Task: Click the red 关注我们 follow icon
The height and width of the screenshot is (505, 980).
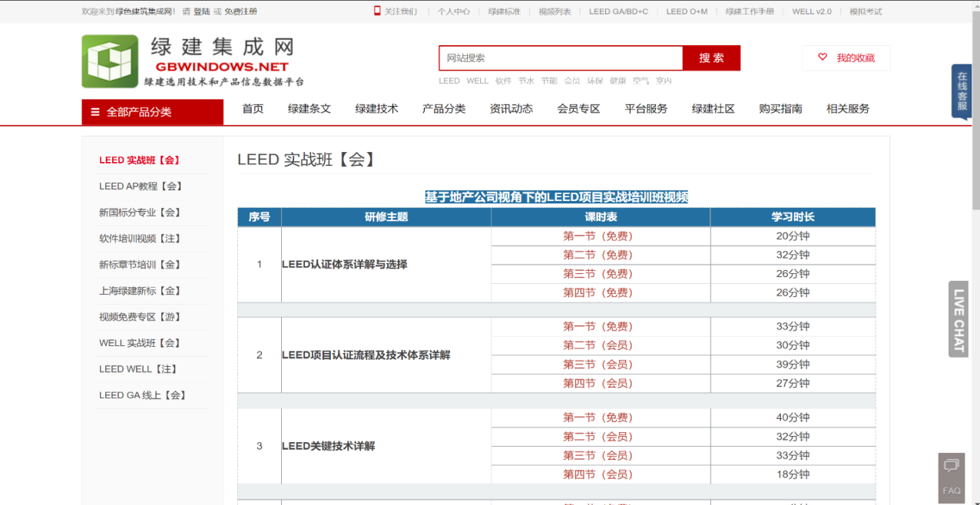Action: (x=376, y=12)
